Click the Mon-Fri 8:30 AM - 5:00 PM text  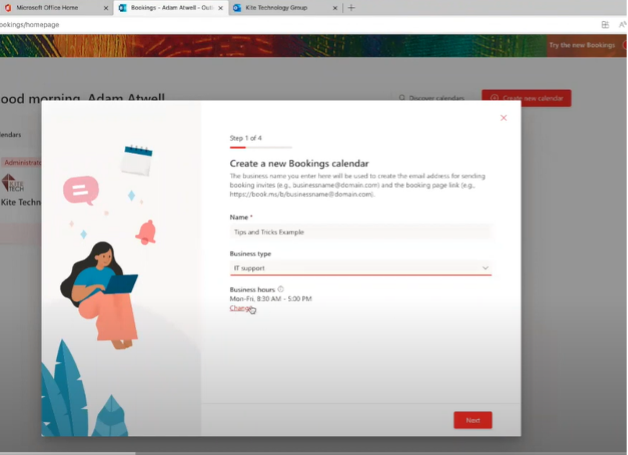tap(271, 299)
